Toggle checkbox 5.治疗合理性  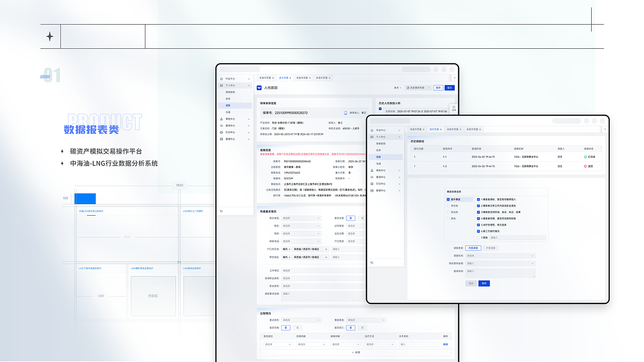(x=478, y=225)
